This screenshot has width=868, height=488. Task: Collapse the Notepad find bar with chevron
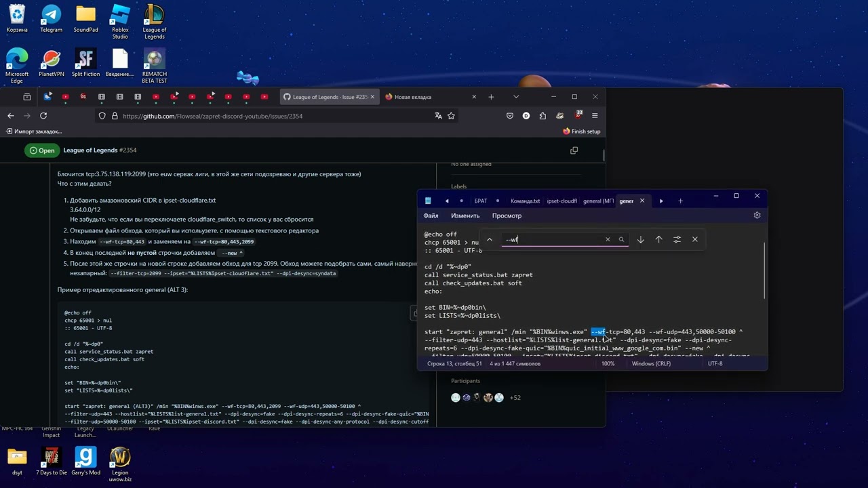[x=490, y=239]
